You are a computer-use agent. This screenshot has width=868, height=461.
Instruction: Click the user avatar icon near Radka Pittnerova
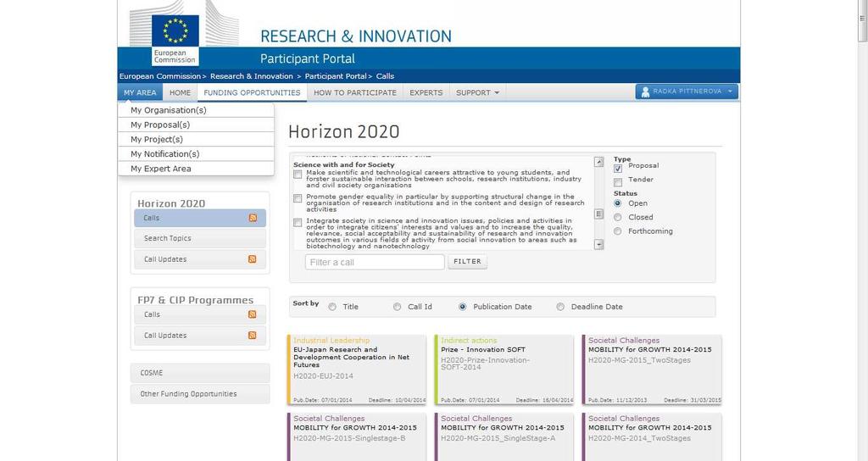point(645,92)
